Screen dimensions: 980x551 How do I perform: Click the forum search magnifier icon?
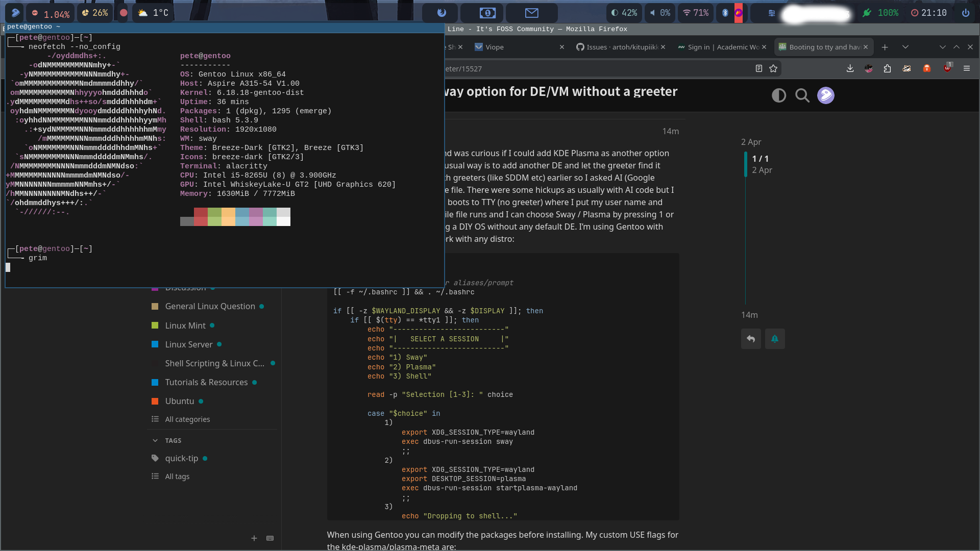click(x=802, y=95)
